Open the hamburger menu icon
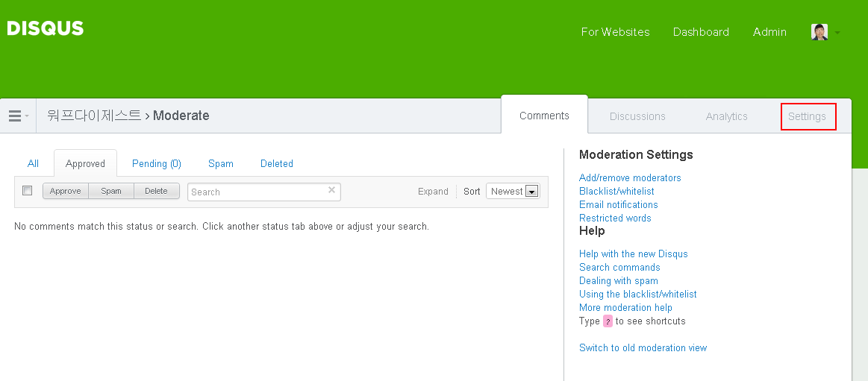The image size is (868, 381). click(x=15, y=116)
